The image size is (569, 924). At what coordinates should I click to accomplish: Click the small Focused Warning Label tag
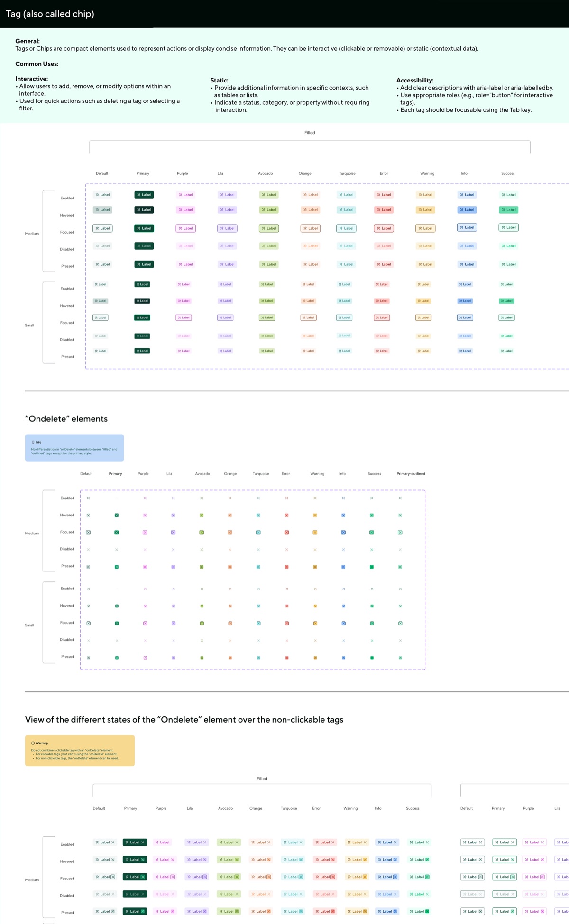pyautogui.click(x=423, y=317)
